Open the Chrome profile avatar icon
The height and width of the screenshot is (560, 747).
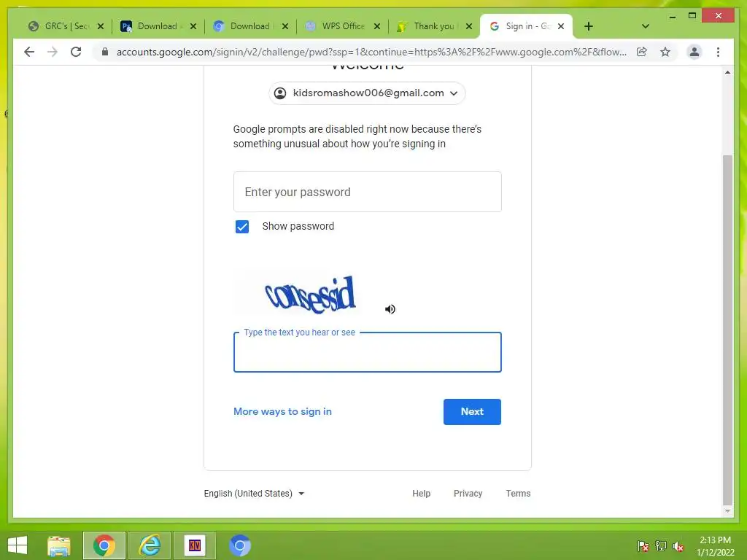[x=694, y=52]
